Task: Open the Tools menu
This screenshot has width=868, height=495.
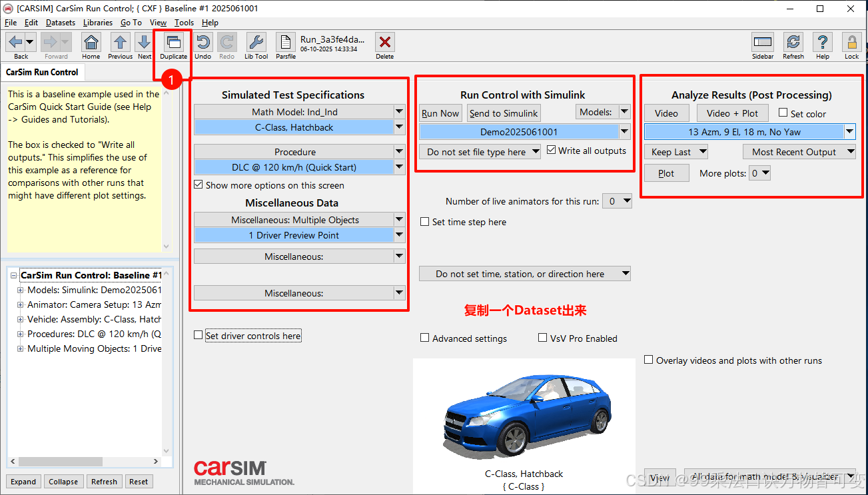Action: [185, 23]
